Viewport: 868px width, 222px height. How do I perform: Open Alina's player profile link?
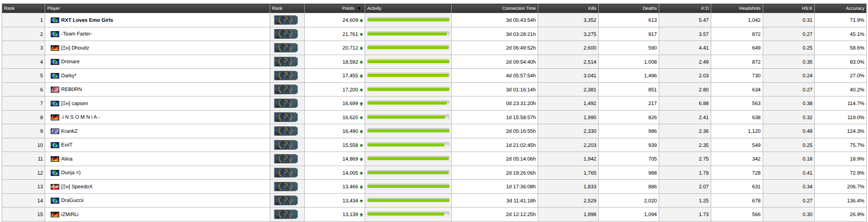pos(67,159)
